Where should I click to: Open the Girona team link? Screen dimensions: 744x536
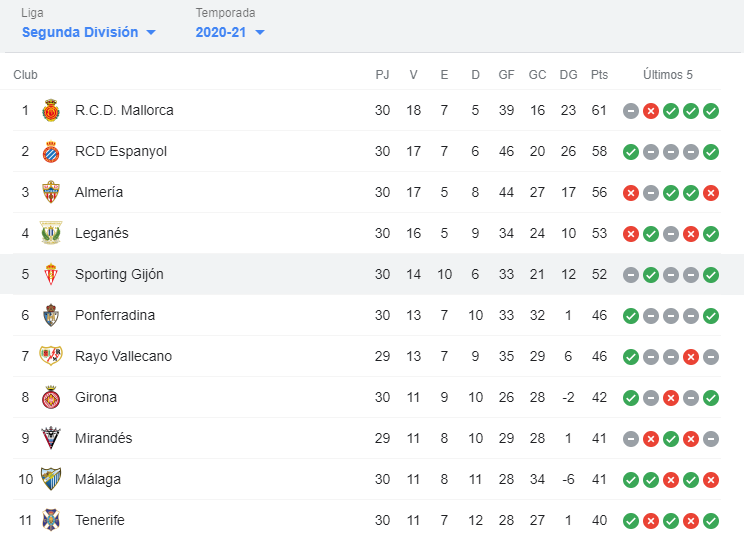96,397
